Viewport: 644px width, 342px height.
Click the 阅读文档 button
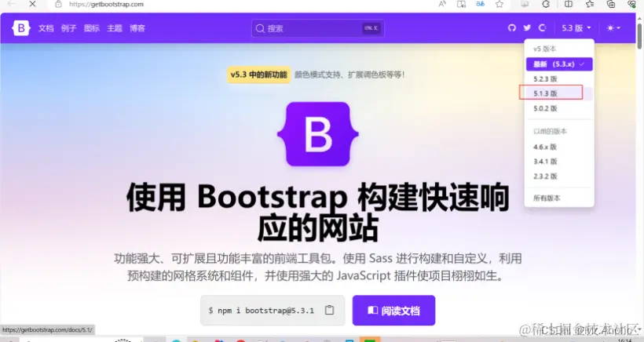(x=393, y=311)
